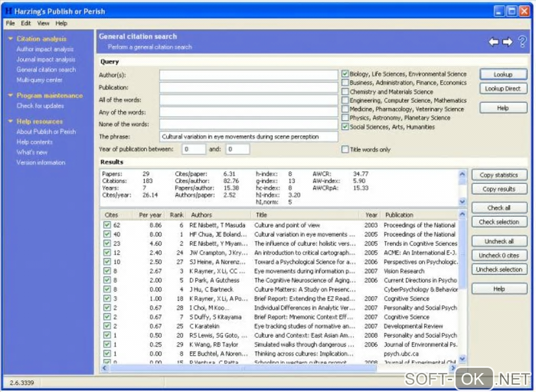Click Copy statistics button
This screenshot has width=536, height=392.
pos(499,175)
